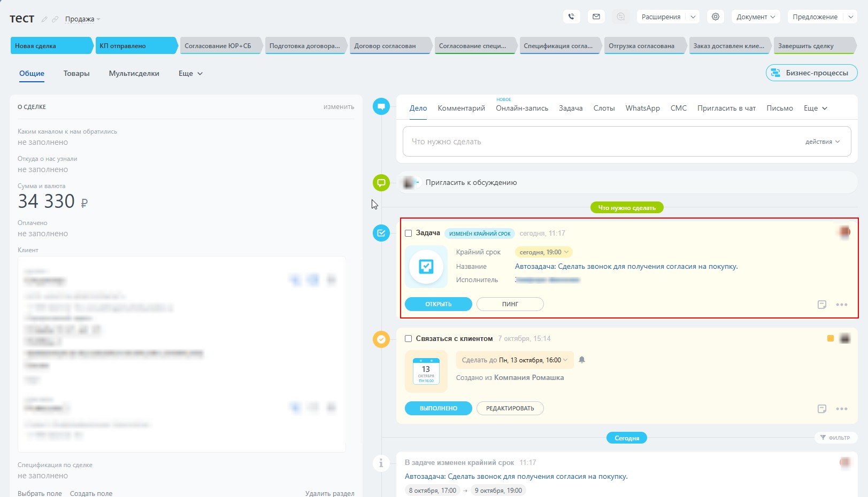Image resolution: width=868 pixels, height=497 pixels.
Task: Select the WhatsApp tab
Action: point(643,108)
